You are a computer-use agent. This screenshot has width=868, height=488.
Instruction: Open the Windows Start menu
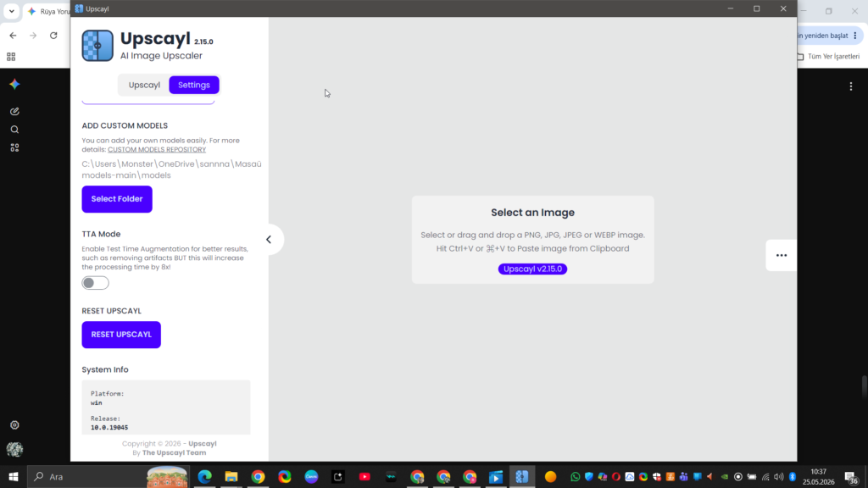pos(14,476)
